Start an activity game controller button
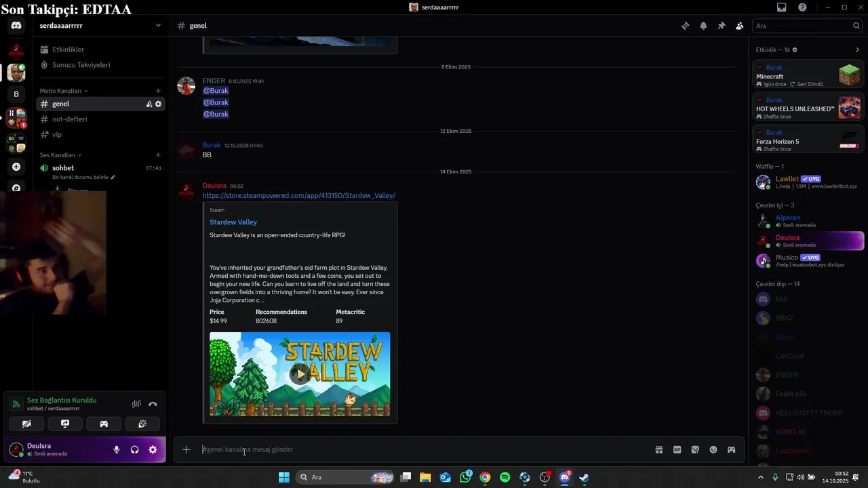The image size is (868, 488). pos(104,424)
